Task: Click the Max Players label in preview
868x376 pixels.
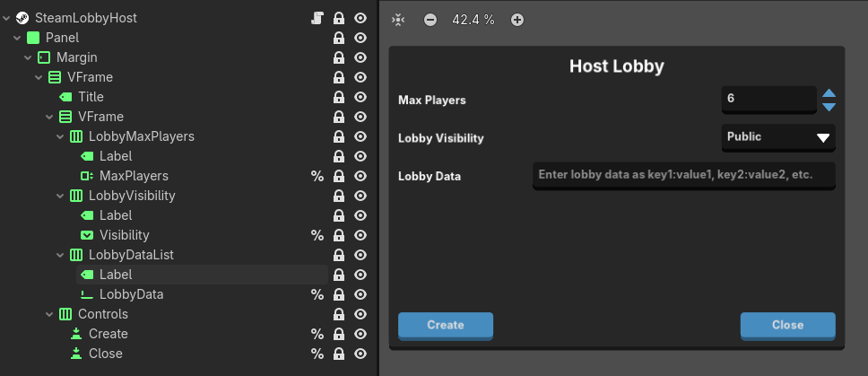Action: click(x=432, y=101)
